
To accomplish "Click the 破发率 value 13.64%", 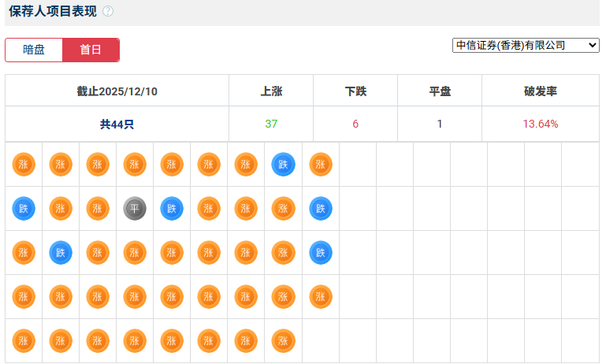I will pos(541,124).
